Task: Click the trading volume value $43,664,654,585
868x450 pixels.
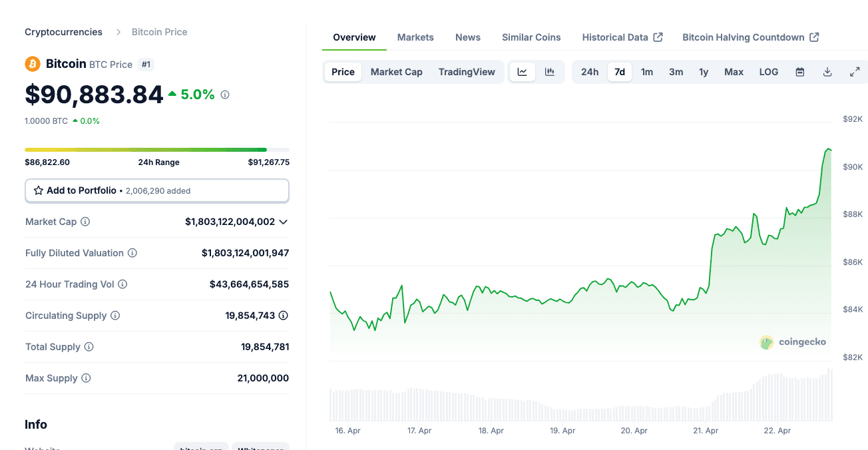Action: click(x=250, y=284)
